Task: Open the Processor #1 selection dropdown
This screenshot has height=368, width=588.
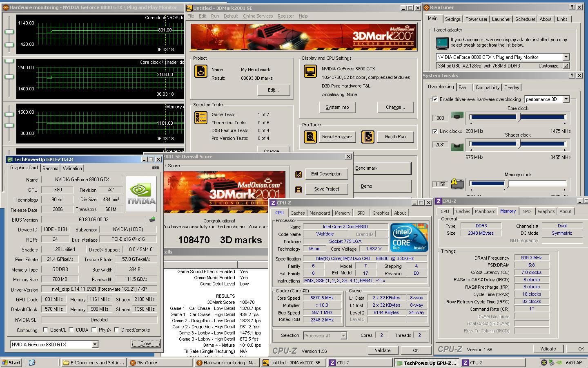Action: point(343,336)
